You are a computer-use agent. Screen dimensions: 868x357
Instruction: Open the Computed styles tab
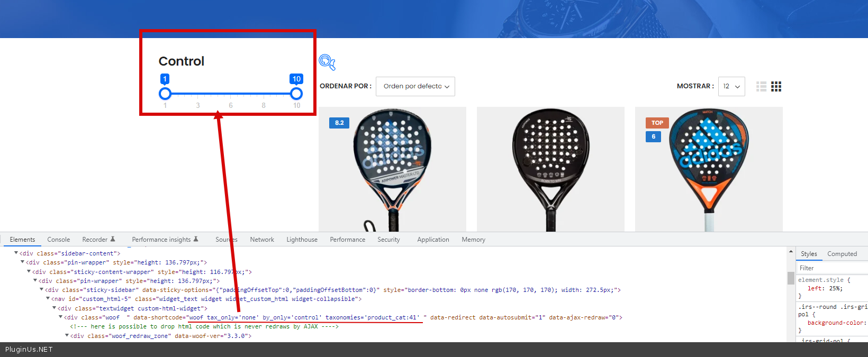point(842,254)
